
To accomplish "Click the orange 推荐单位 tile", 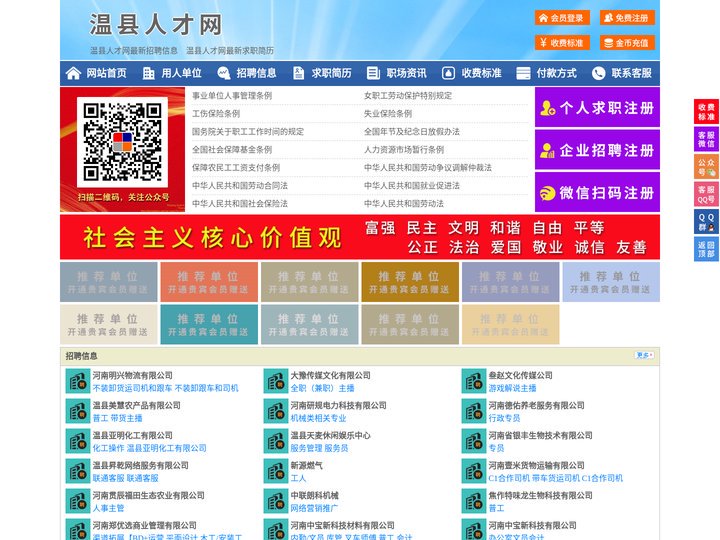I will tap(209, 282).
